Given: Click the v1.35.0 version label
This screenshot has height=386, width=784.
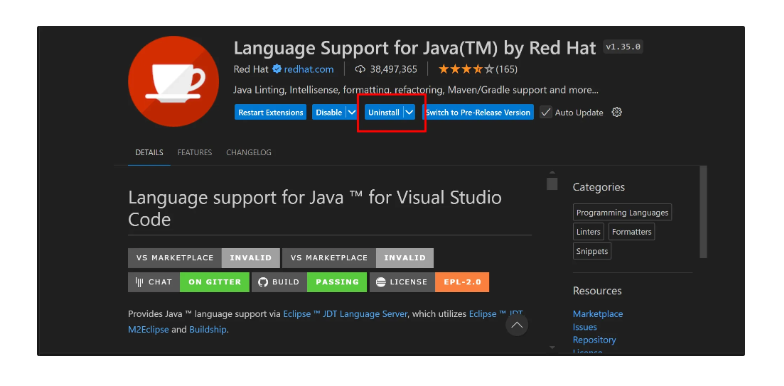Looking at the screenshot, I should click(623, 47).
